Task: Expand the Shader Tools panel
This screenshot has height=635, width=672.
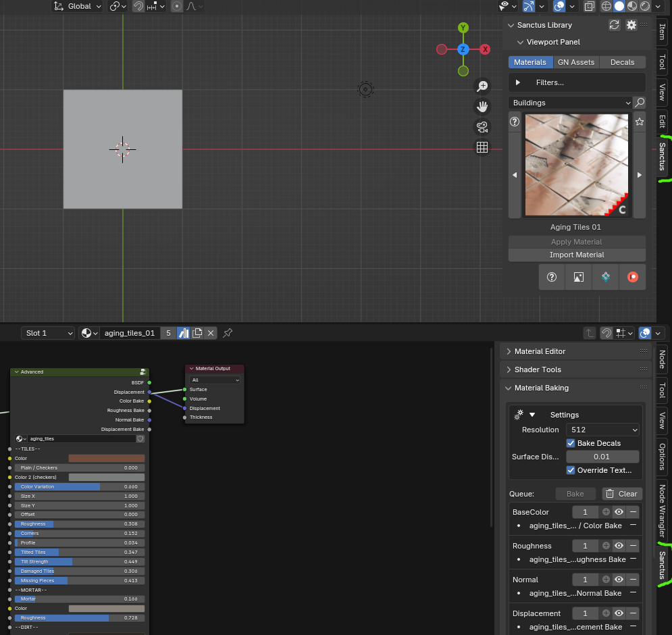Action: pyautogui.click(x=538, y=370)
